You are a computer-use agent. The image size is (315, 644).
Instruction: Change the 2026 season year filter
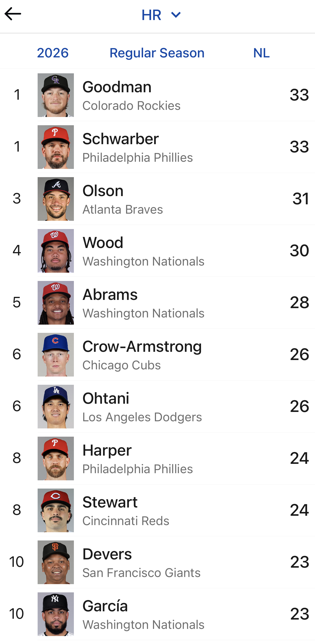pyautogui.click(x=53, y=53)
